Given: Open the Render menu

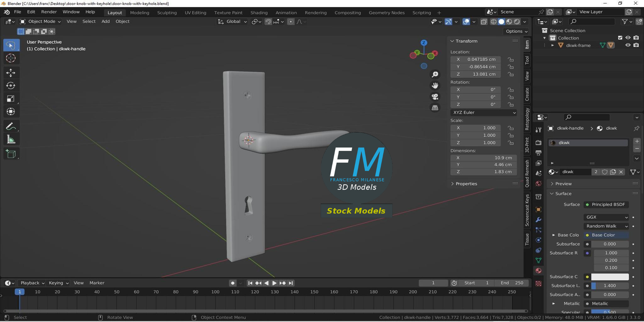Looking at the screenshot, I should tap(49, 12).
